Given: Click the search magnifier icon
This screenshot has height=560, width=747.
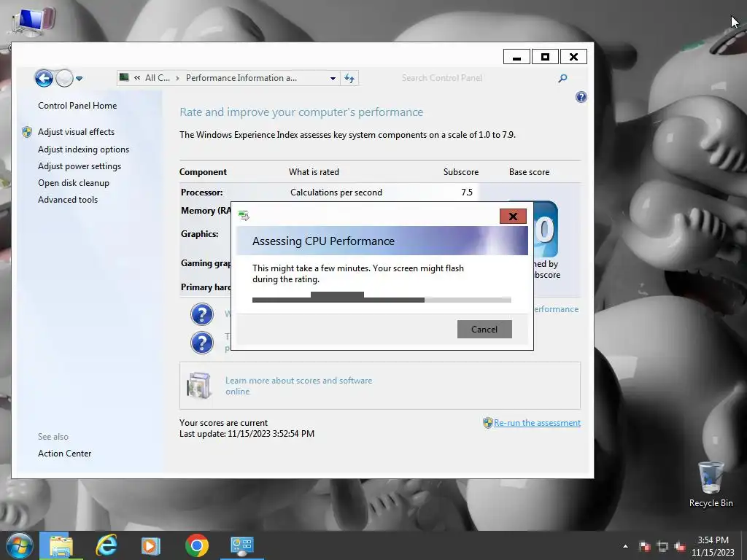Looking at the screenshot, I should [x=562, y=78].
